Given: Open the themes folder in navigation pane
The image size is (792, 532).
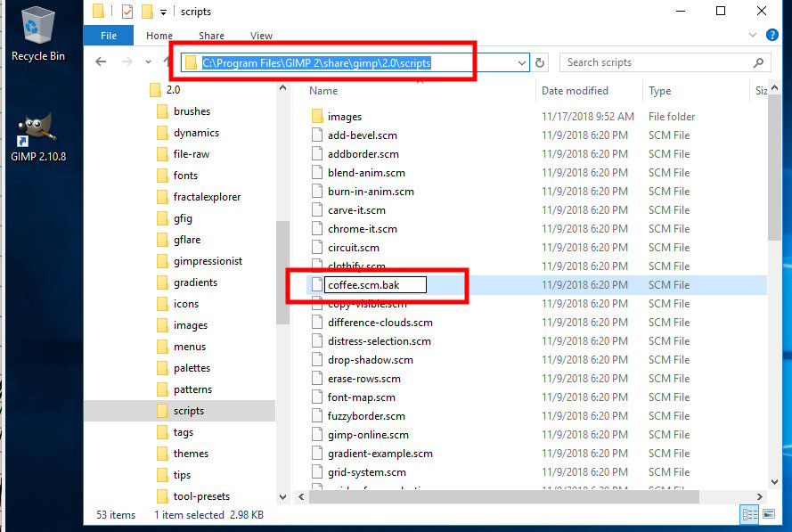Looking at the screenshot, I should [x=183, y=454].
